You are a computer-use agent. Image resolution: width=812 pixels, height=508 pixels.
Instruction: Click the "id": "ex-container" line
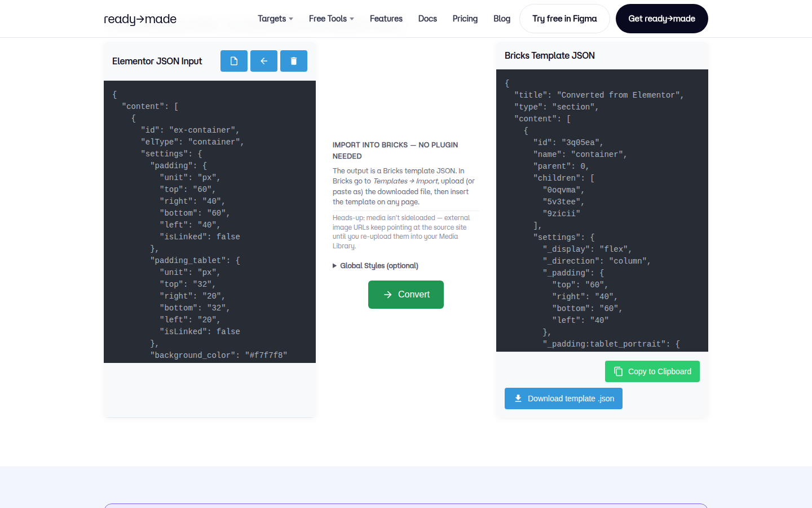(x=190, y=130)
